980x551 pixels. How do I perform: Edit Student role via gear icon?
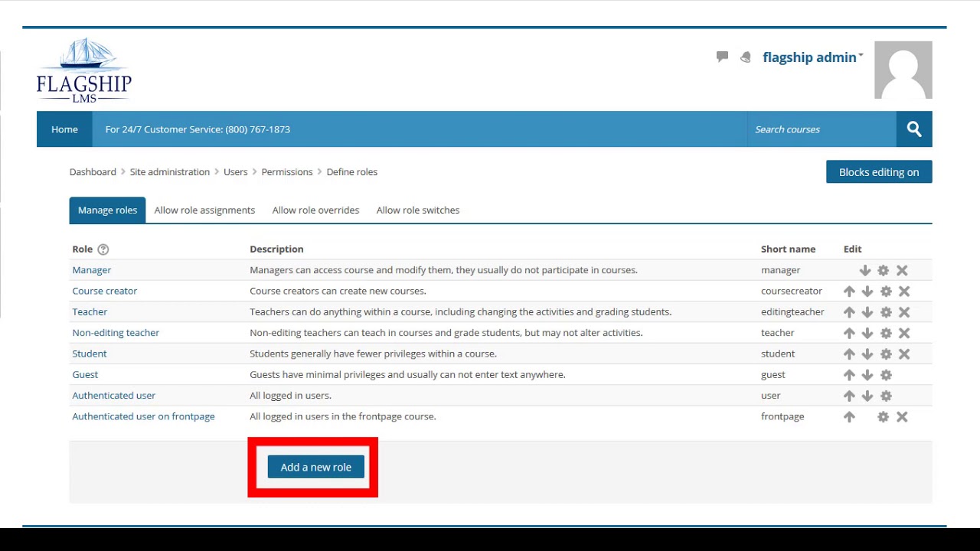(886, 354)
